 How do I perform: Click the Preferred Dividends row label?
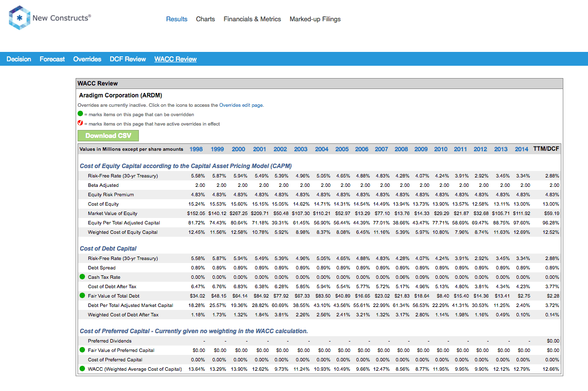(110, 341)
